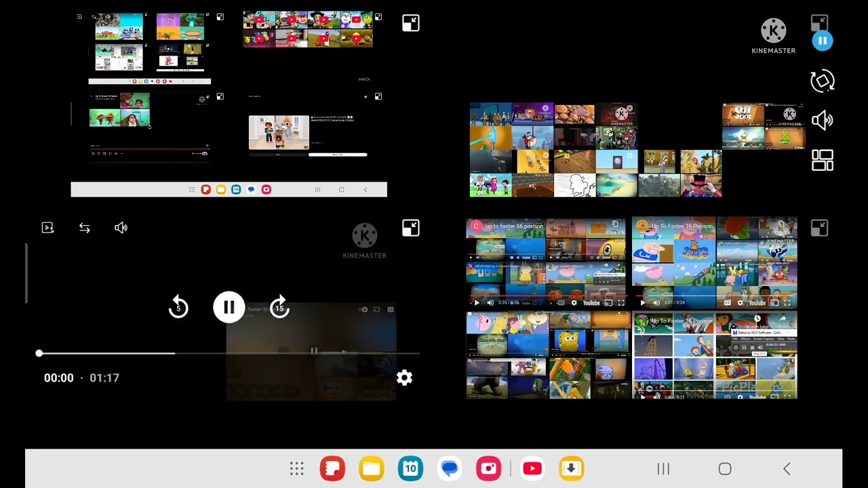
Task: Show recent apps with the three-lines button
Action: click(663, 468)
